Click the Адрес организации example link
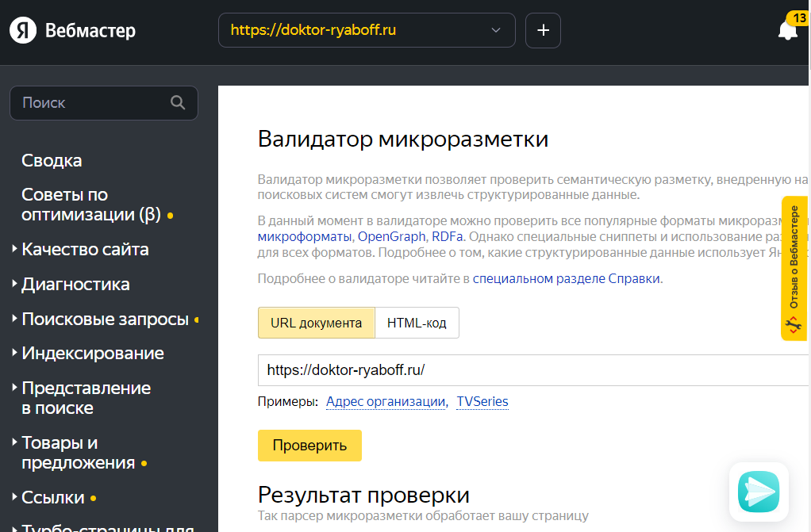 [x=386, y=402]
